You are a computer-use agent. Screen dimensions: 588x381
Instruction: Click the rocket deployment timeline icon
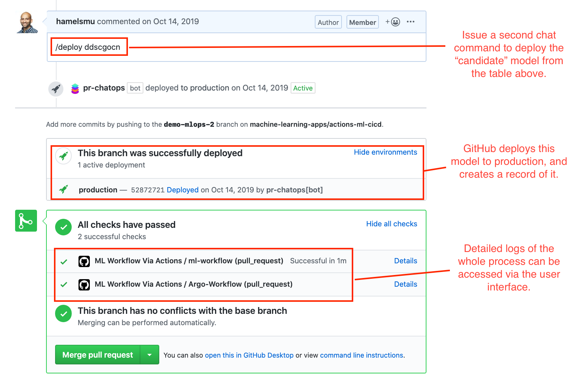coord(56,89)
